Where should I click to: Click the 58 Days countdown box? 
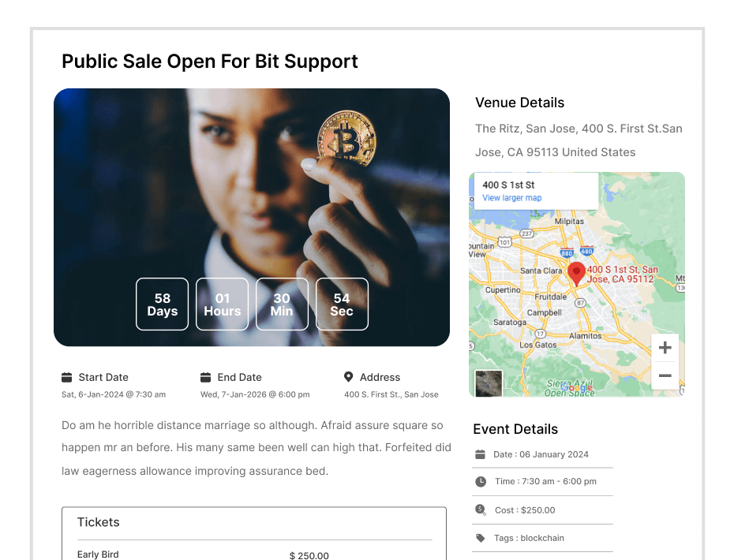[162, 304]
